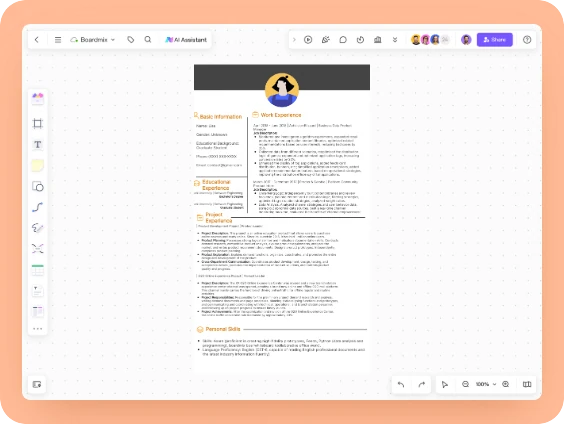
Task: Click the Project Experience heading
Action: (219, 218)
